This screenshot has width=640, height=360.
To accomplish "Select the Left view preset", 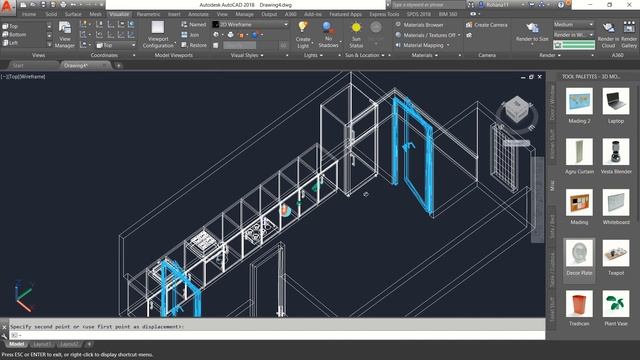I will [11, 43].
